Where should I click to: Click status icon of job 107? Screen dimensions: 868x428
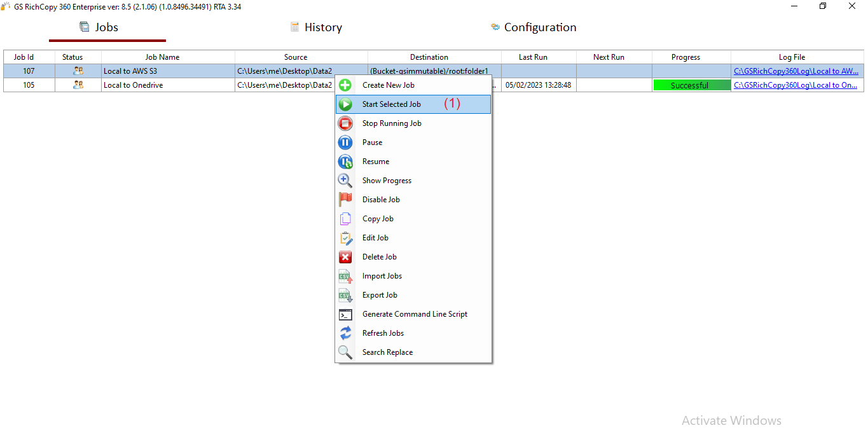tap(78, 71)
